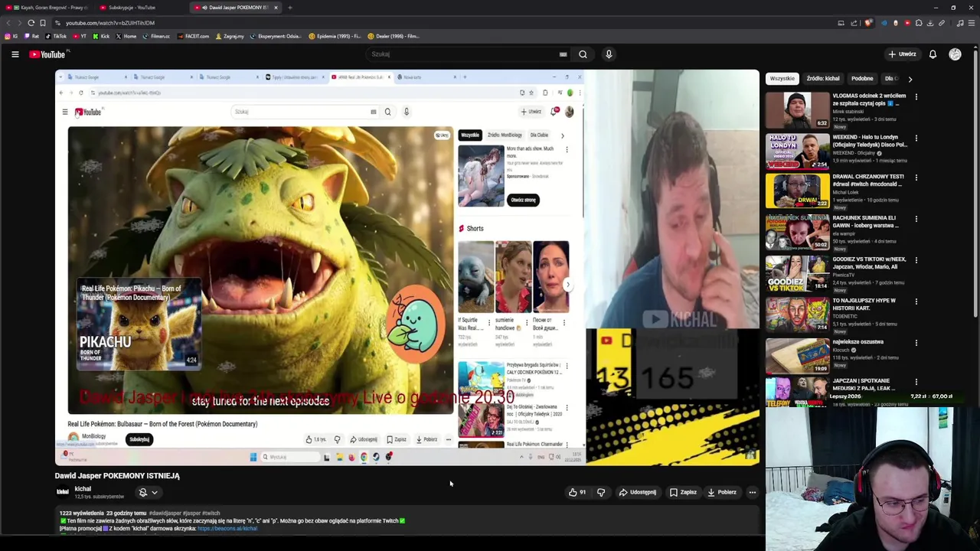Image resolution: width=980 pixels, height=551 pixels.
Task: Switch to the Subskrypcje - YouTube tab
Action: (142, 8)
